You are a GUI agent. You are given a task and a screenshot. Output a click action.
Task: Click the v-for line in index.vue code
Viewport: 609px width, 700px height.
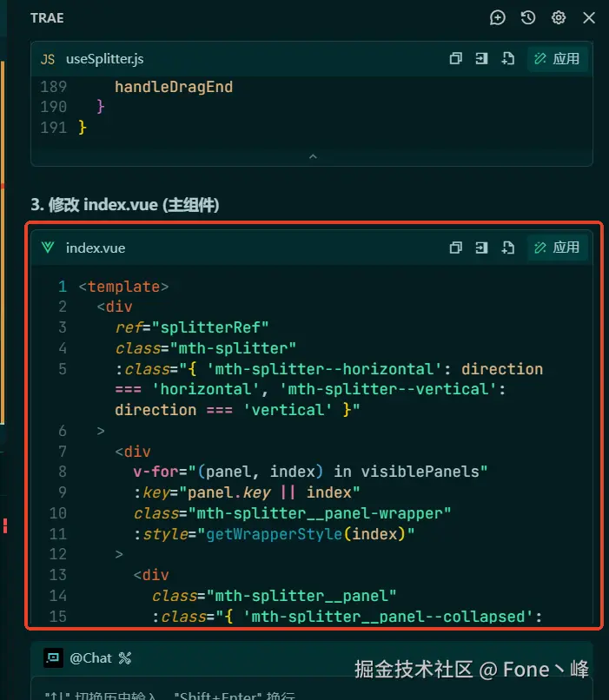(310, 472)
